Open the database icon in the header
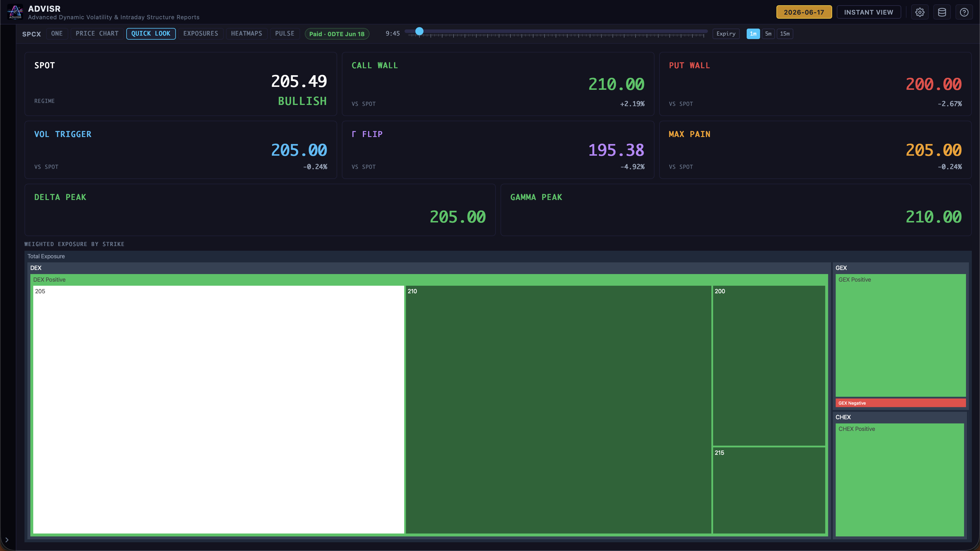The height and width of the screenshot is (551, 980). [942, 12]
